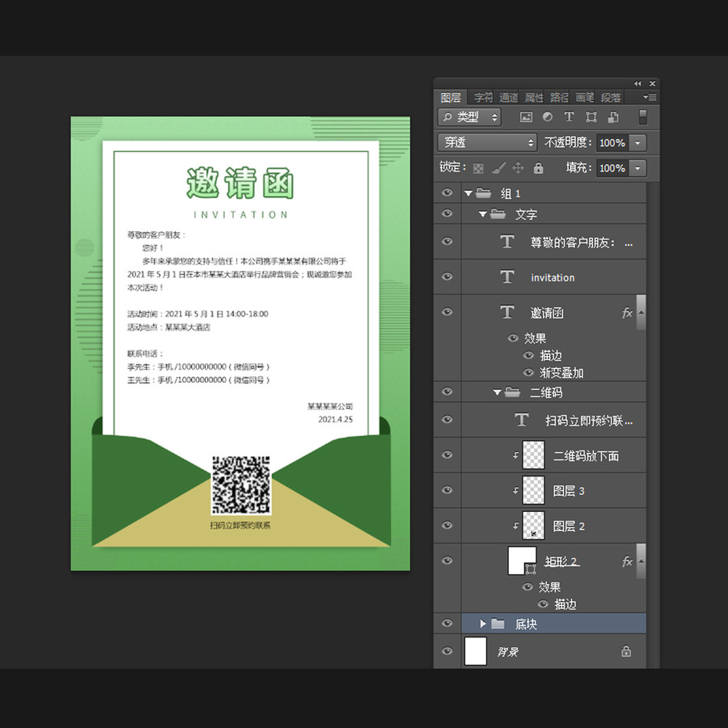Collapse effects list on 邀请函 layer
728x728 pixels.
[641, 312]
